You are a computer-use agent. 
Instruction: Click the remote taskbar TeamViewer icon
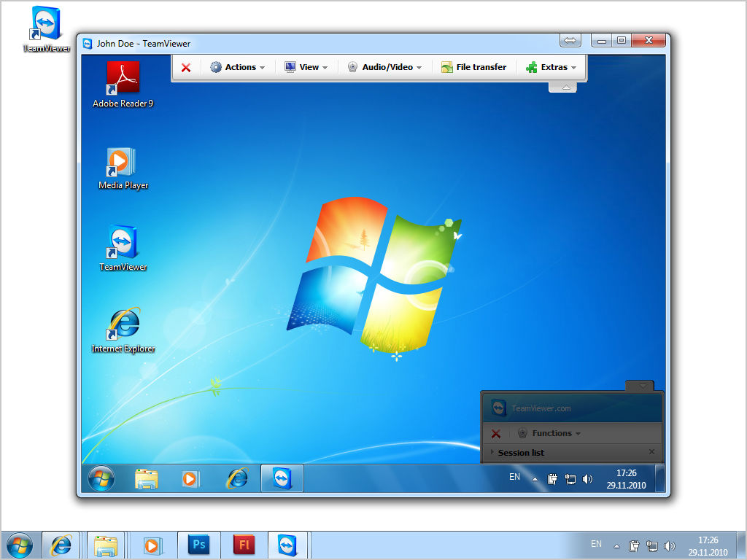(282, 478)
